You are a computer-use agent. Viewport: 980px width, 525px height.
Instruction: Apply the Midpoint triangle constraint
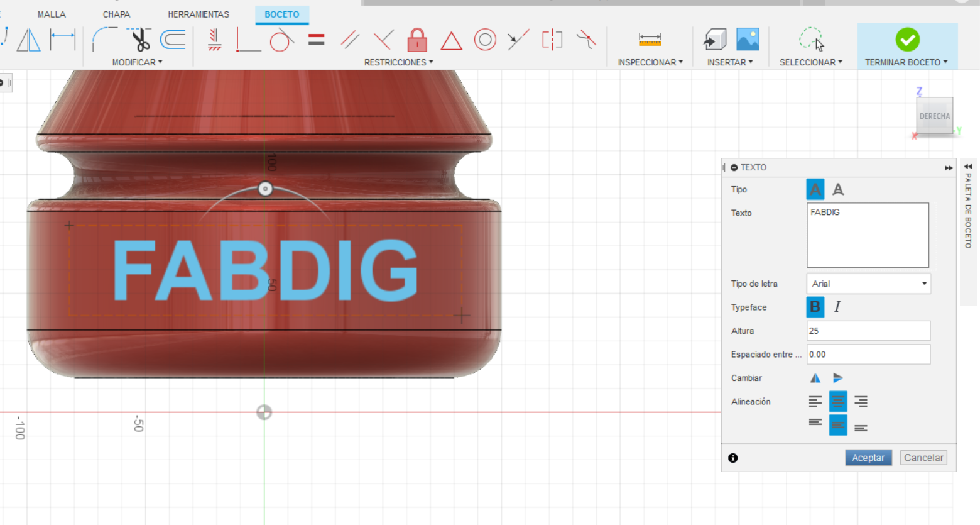coord(451,41)
